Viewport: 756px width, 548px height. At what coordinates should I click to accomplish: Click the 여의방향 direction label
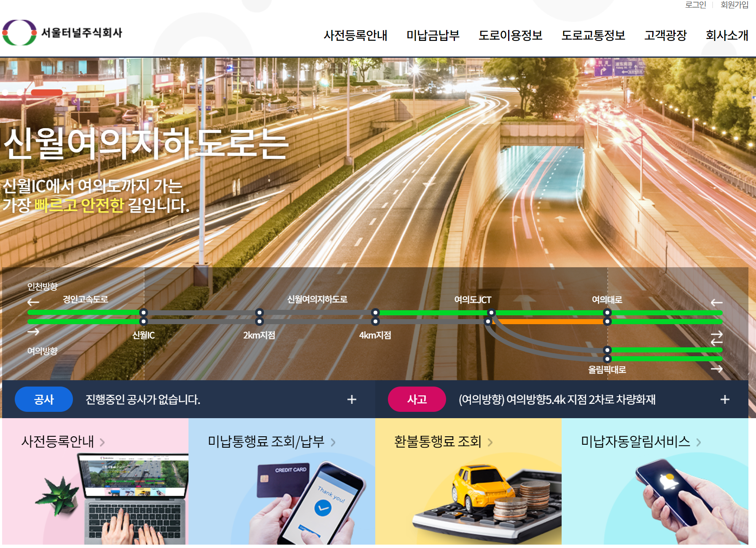tap(42, 351)
